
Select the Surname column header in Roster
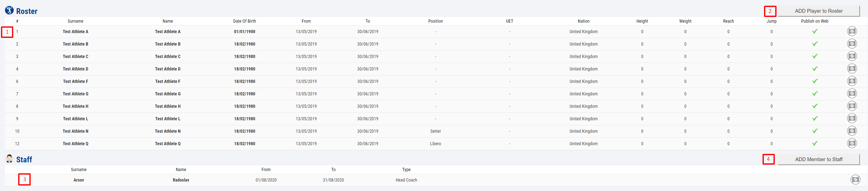(x=76, y=21)
